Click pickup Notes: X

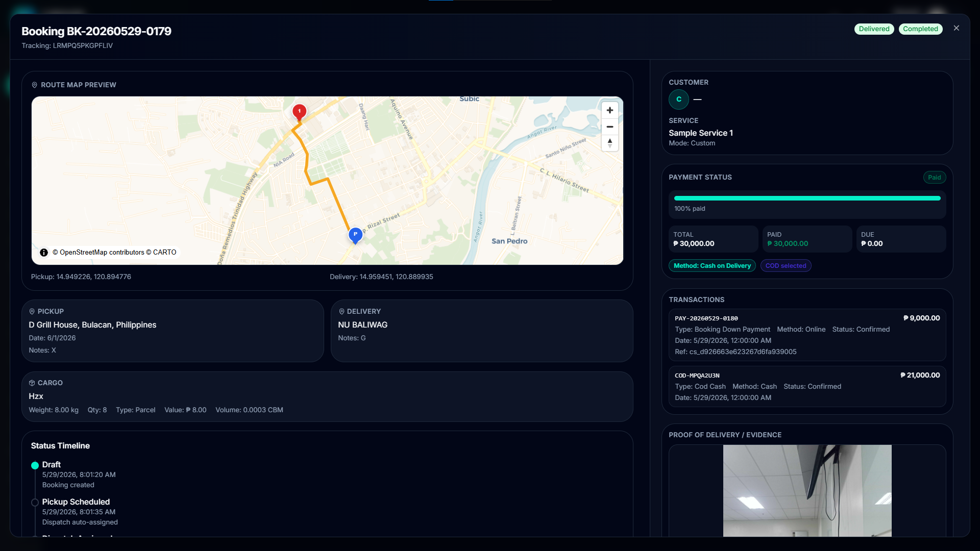point(42,350)
